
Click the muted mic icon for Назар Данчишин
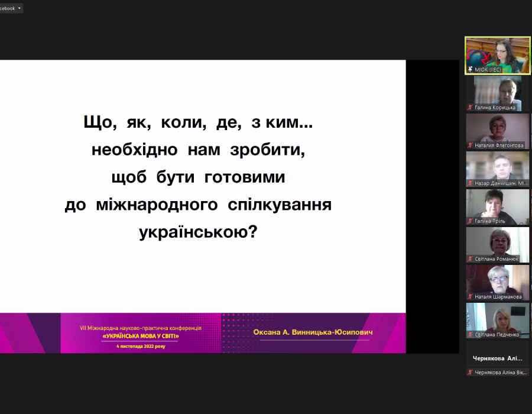click(471, 183)
